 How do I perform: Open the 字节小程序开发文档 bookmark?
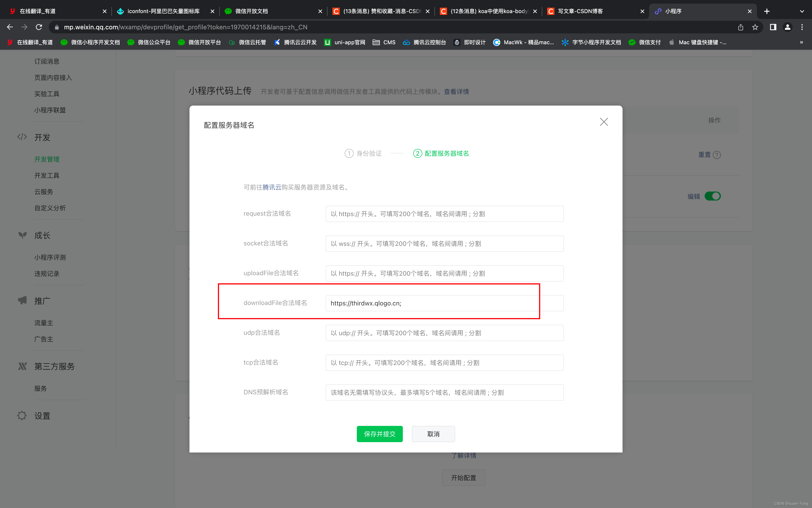(x=591, y=42)
